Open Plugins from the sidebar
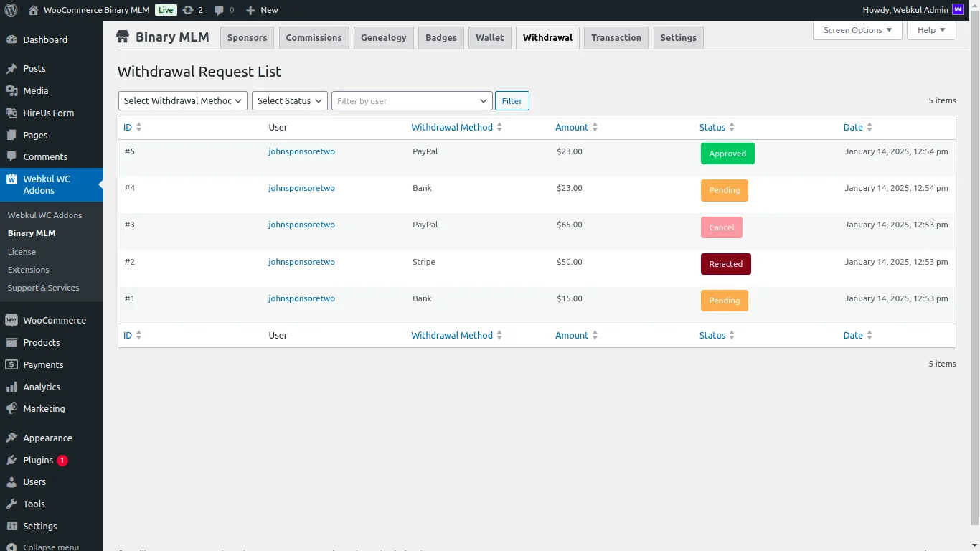The height and width of the screenshot is (551, 980). 38,460
